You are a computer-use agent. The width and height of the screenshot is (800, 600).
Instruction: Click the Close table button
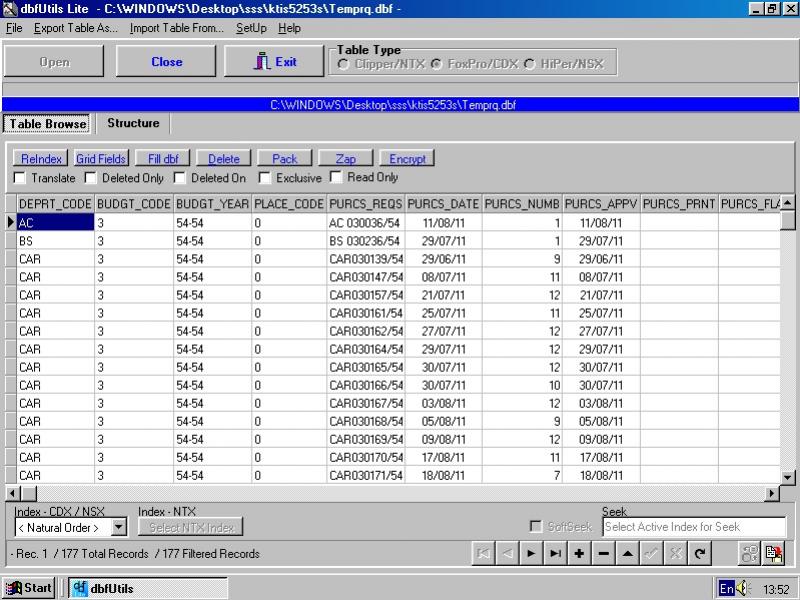point(166,61)
